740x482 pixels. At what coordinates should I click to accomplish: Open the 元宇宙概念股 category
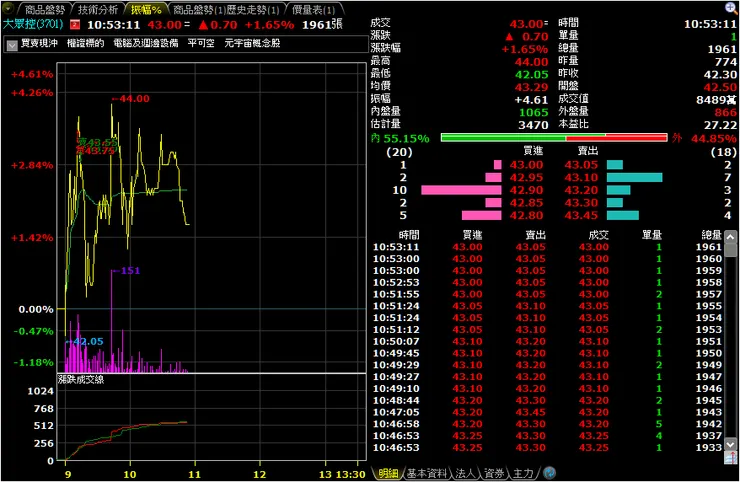[x=252, y=43]
